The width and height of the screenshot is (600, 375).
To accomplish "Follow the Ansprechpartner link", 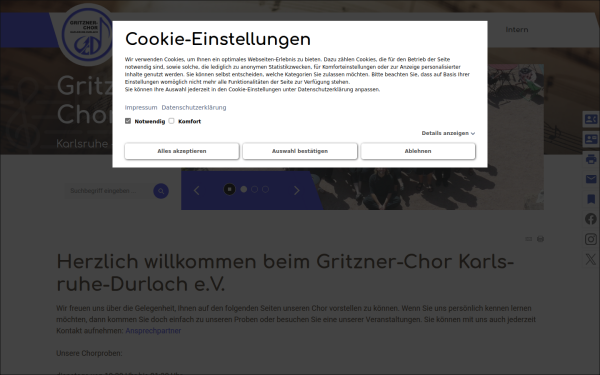I will pos(153,331).
